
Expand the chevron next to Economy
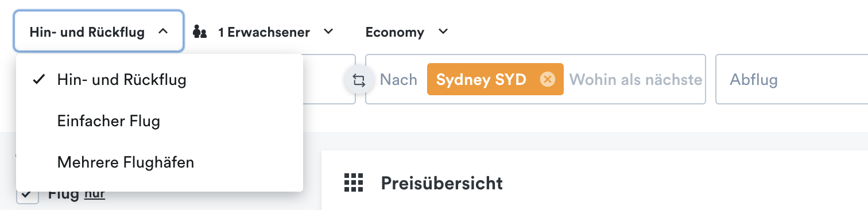pos(443,32)
